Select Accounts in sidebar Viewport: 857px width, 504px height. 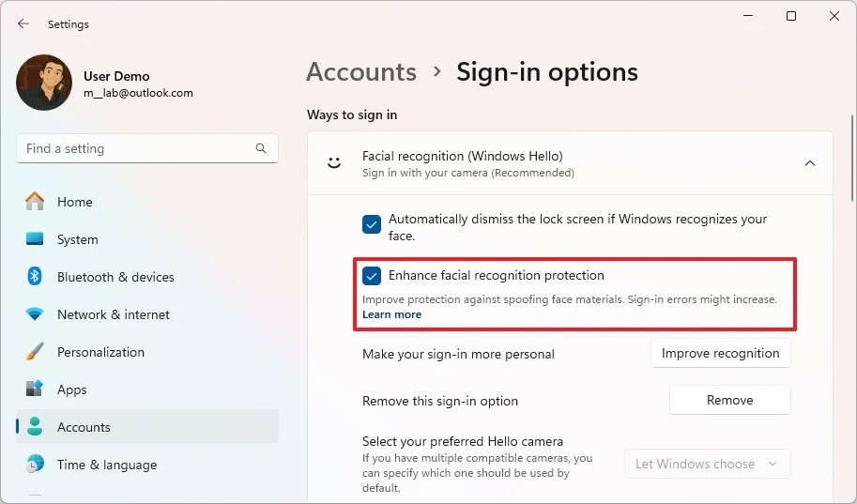click(x=147, y=426)
